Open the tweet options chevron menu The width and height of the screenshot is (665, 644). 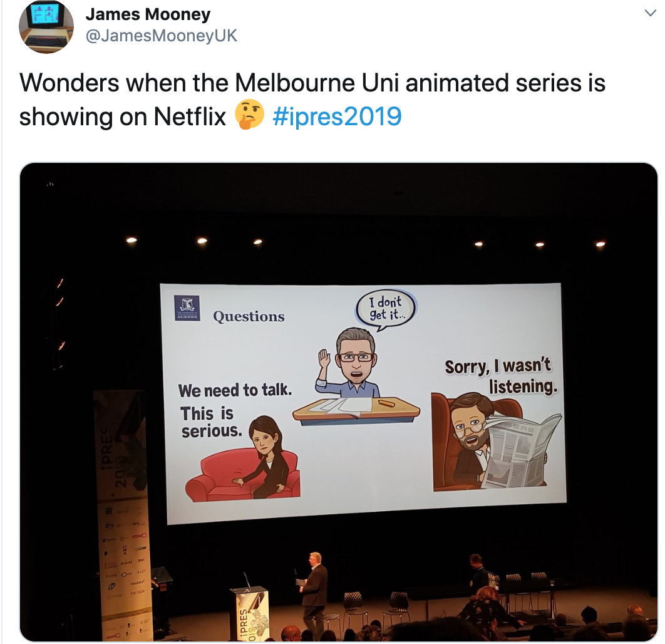[x=650, y=13]
